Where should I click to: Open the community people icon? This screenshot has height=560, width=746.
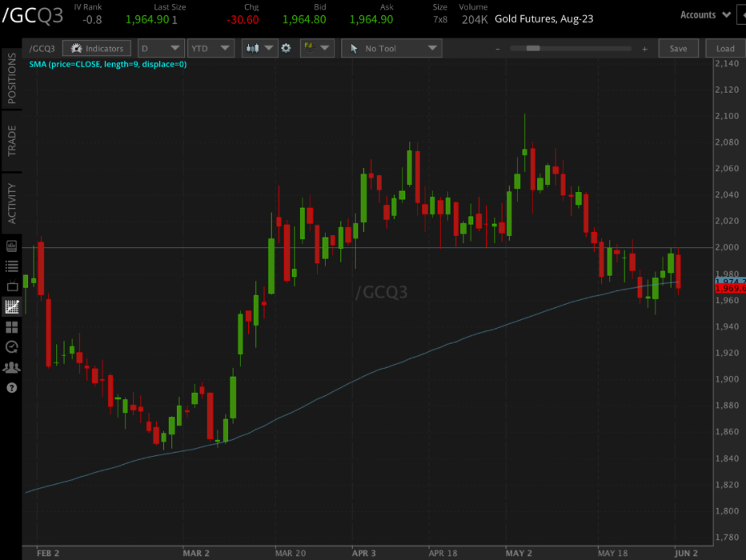click(10, 367)
